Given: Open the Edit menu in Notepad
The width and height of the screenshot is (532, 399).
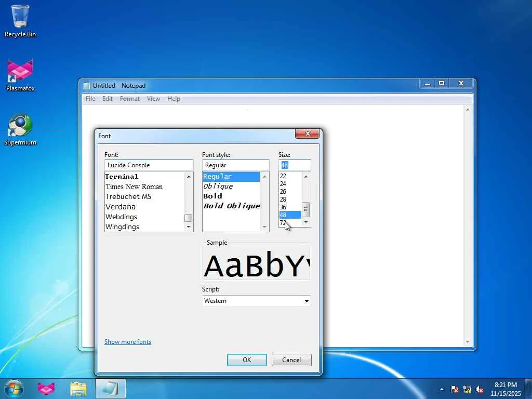Looking at the screenshot, I should [107, 99].
